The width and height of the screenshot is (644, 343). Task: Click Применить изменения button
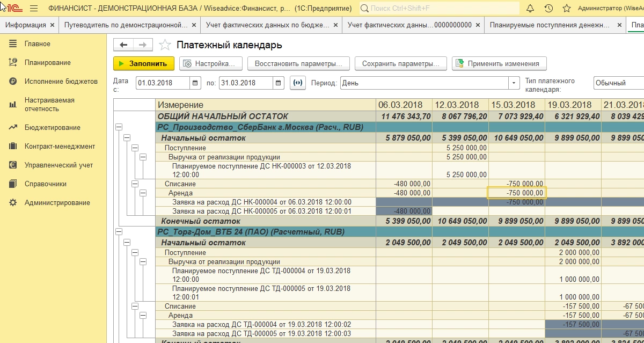click(499, 63)
